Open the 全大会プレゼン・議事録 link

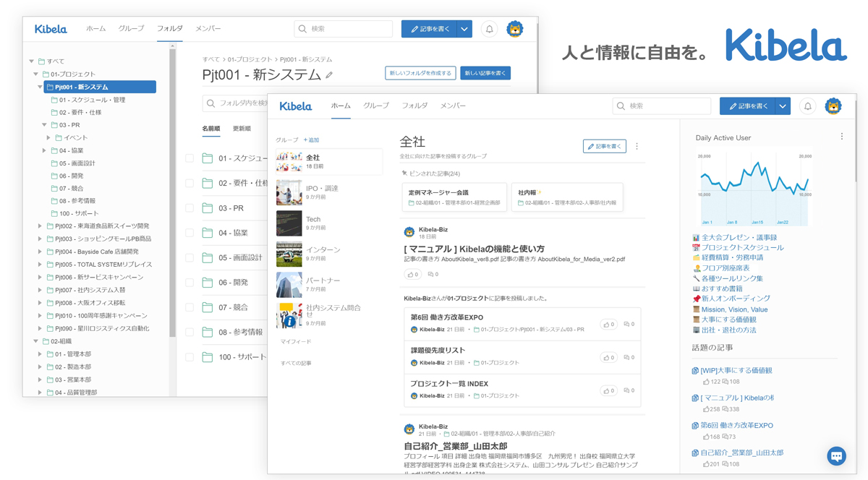tap(739, 237)
